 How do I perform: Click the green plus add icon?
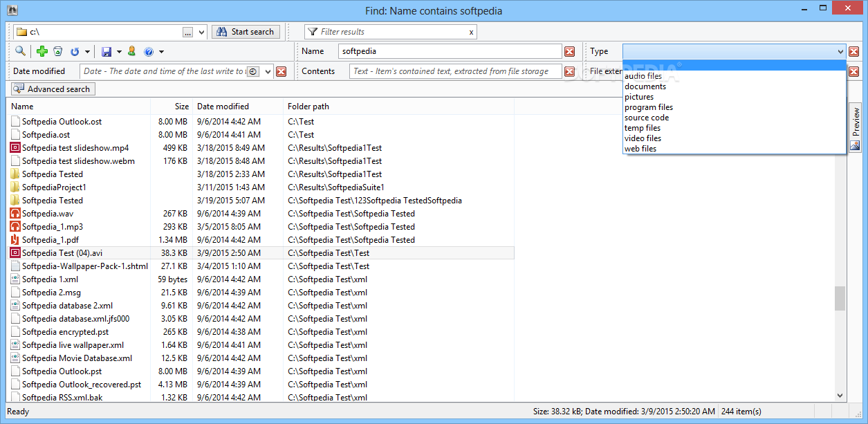pos(42,51)
